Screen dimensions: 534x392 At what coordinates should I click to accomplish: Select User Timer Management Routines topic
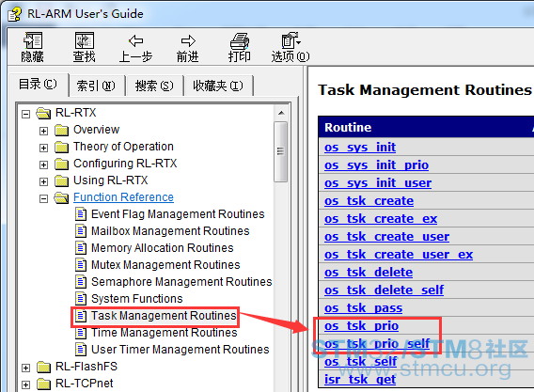pos(181,350)
